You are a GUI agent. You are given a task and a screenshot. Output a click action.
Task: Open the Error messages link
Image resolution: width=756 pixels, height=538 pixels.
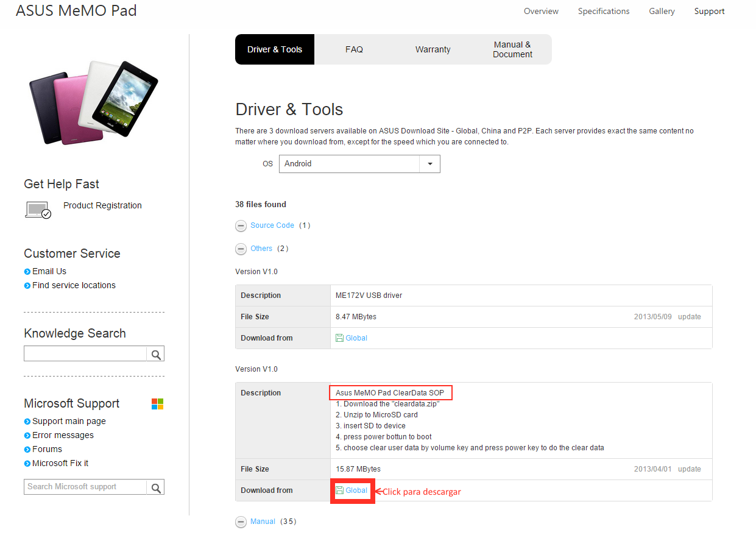(x=63, y=435)
